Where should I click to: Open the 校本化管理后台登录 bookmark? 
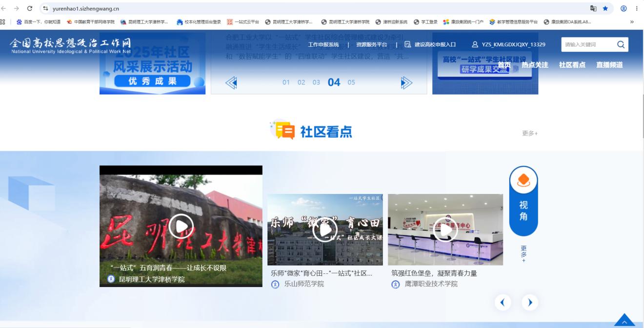199,22
